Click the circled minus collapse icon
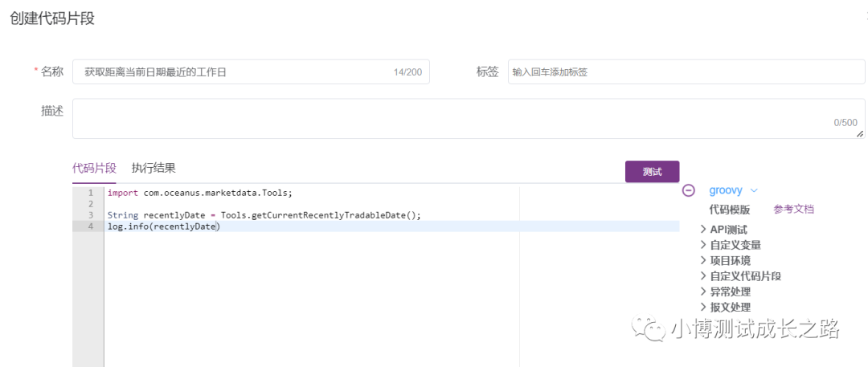Screen dimensions: 868x367 click(688, 190)
